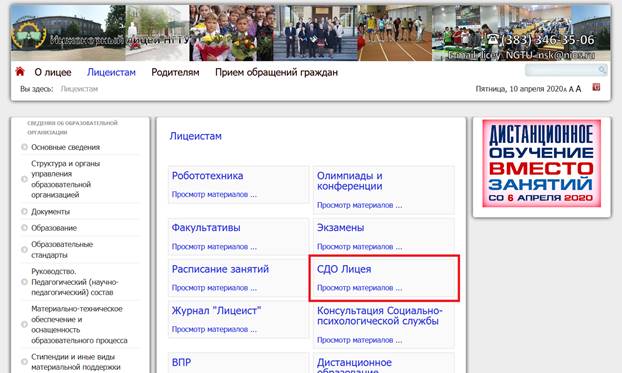Click the lyceum email address in header
Image resolution: width=622 pixels, height=373 pixels.
521,55
